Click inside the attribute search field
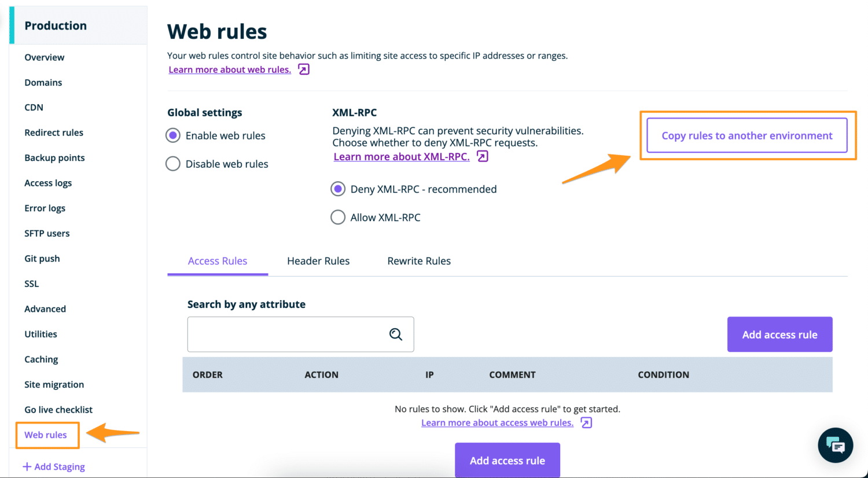 [289, 334]
